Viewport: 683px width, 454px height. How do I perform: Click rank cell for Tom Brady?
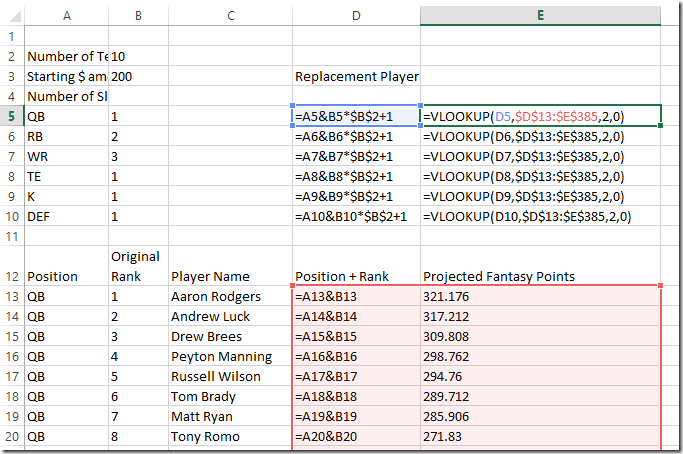tap(139, 396)
